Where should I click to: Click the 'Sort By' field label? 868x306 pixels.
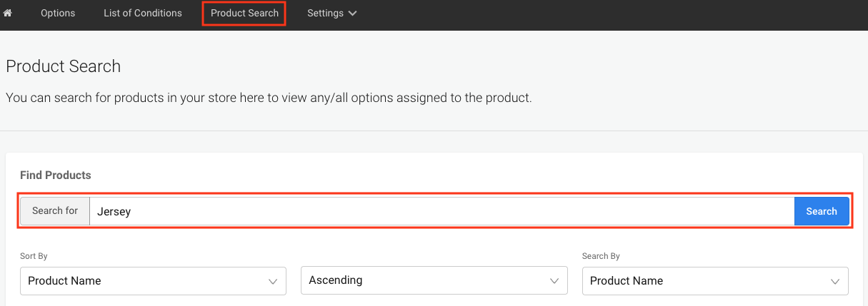click(x=34, y=256)
